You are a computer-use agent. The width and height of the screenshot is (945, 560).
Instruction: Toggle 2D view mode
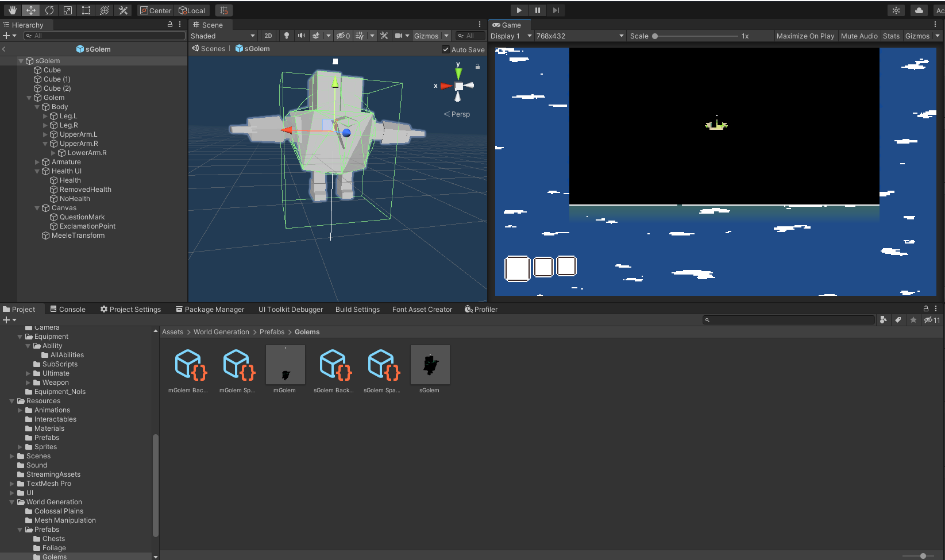268,36
